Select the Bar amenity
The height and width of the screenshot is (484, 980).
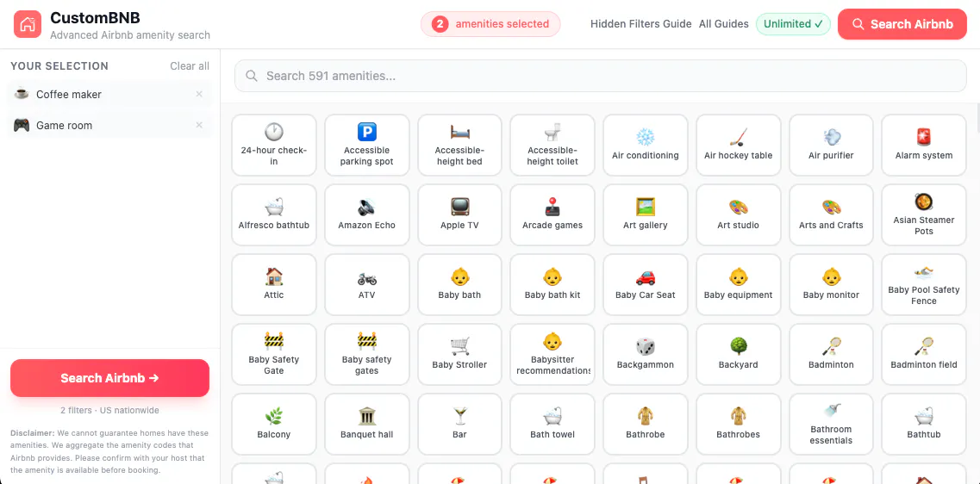point(459,424)
